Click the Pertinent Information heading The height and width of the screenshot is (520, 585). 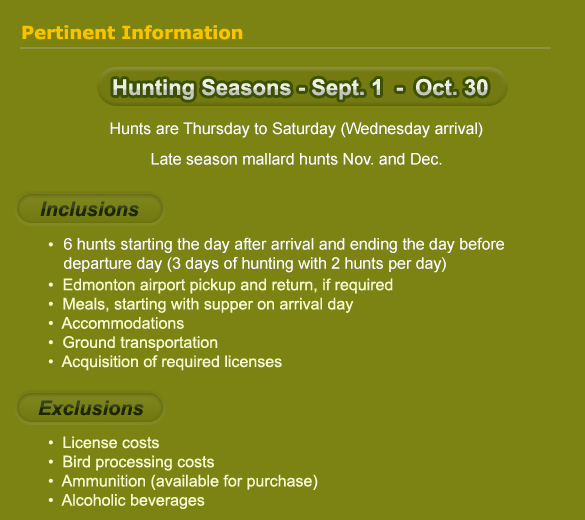[132, 33]
